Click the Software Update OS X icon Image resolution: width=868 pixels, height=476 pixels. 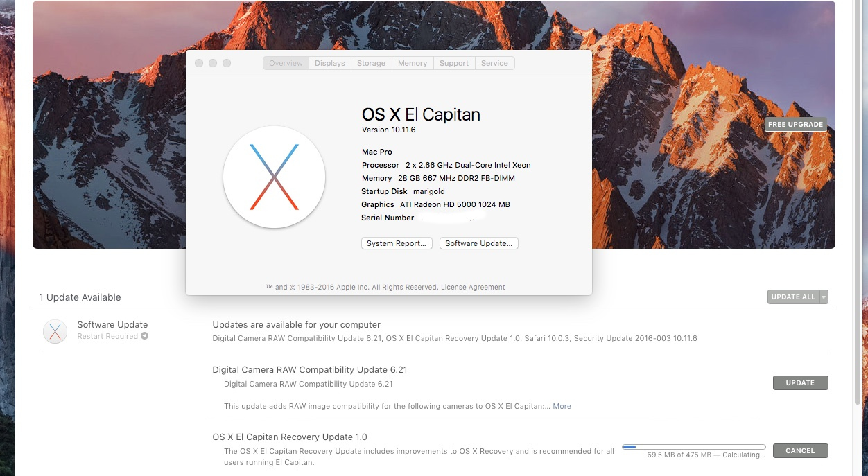tap(55, 331)
